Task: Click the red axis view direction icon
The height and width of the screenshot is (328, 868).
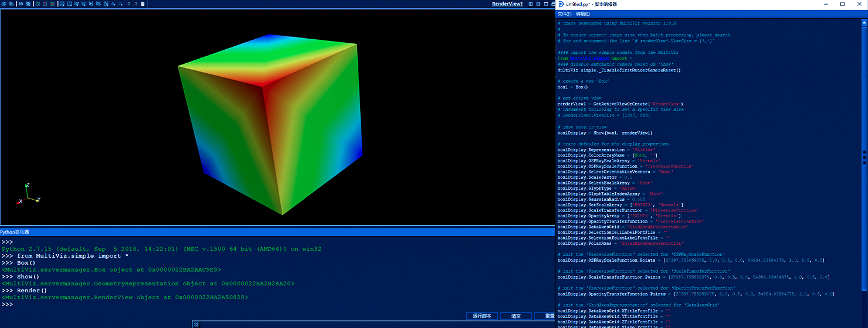Action: (x=45, y=4)
